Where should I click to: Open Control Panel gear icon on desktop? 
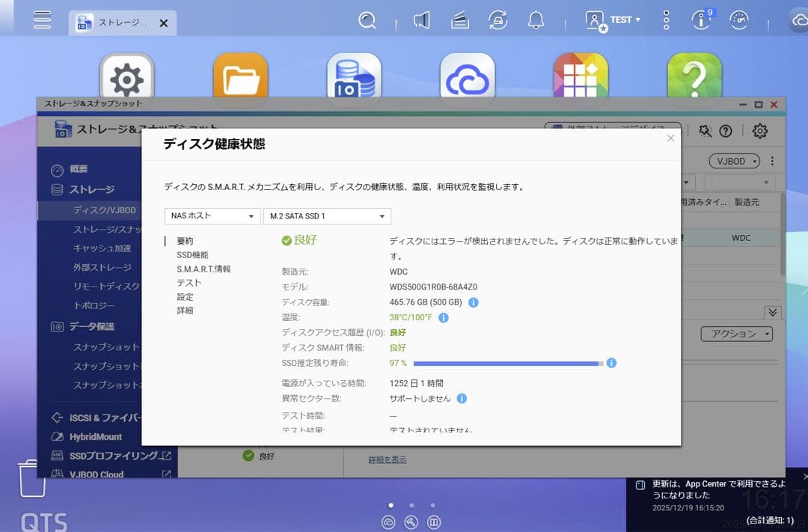coord(127,75)
